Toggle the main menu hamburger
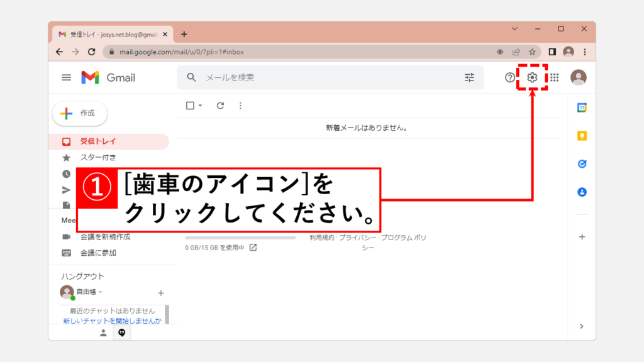 point(66,77)
